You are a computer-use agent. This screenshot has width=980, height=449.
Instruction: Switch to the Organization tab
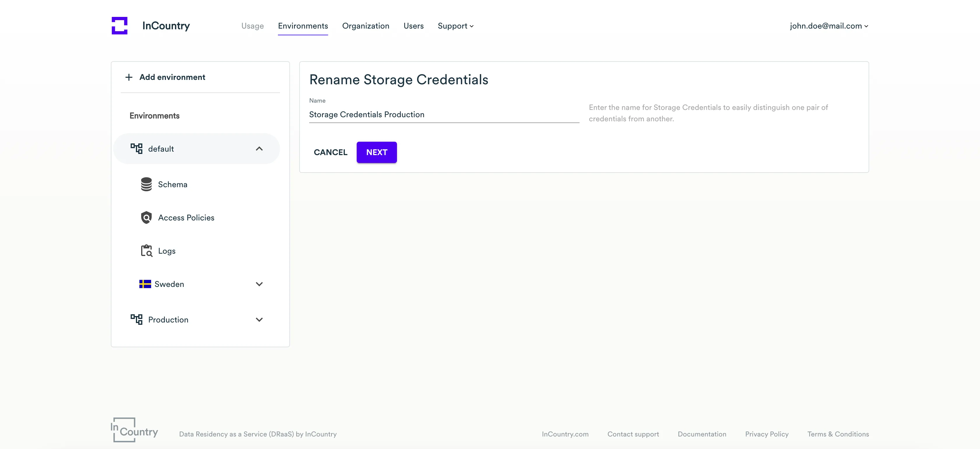(x=365, y=26)
